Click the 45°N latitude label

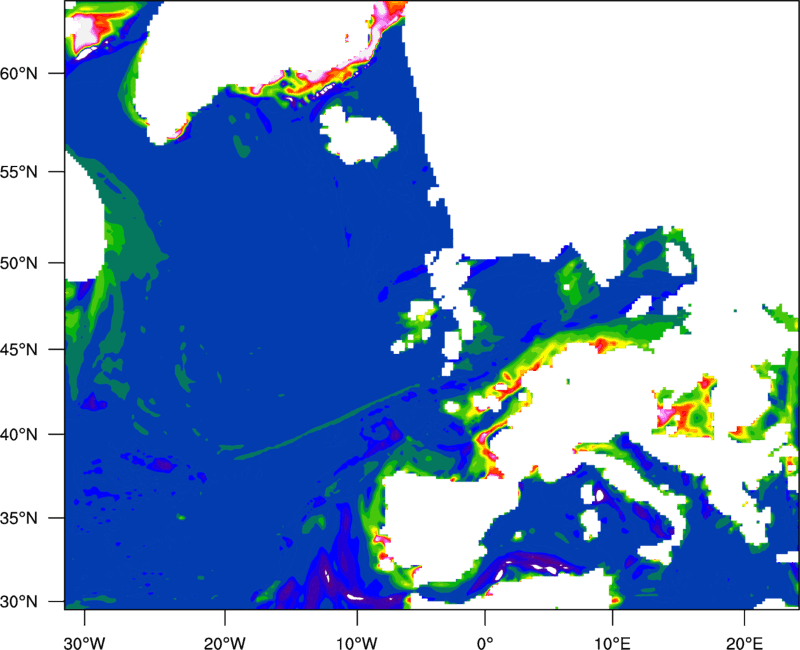click(19, 349)
